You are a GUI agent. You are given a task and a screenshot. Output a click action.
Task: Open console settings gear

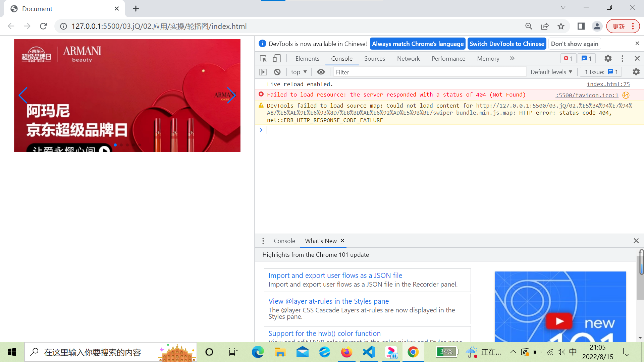(x=636, y=72)
